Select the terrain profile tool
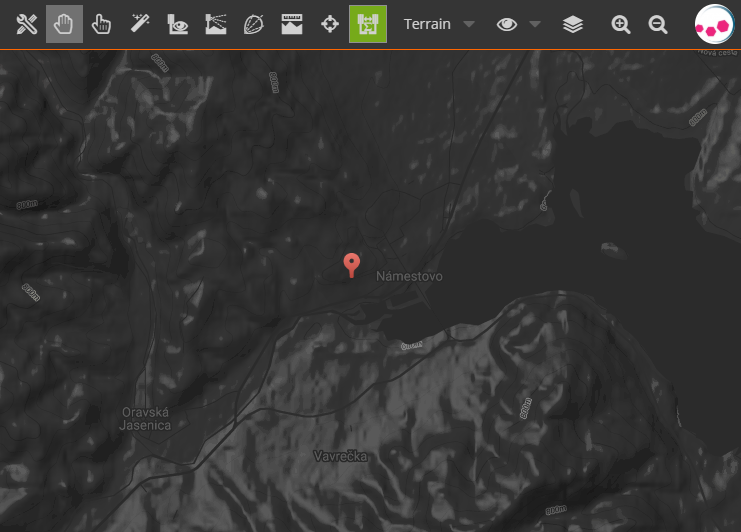This screenshot has height=532, width=741. [215, 24]
